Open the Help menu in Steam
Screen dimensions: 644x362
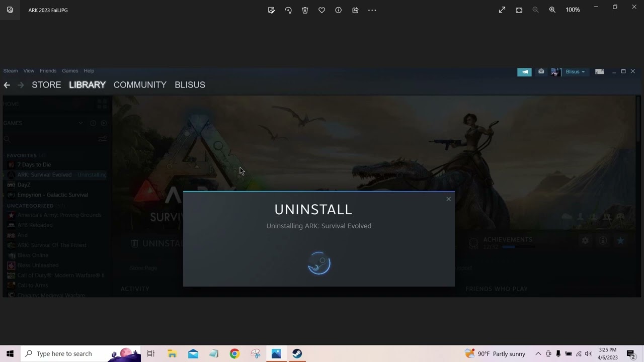[x=89, y=71]
